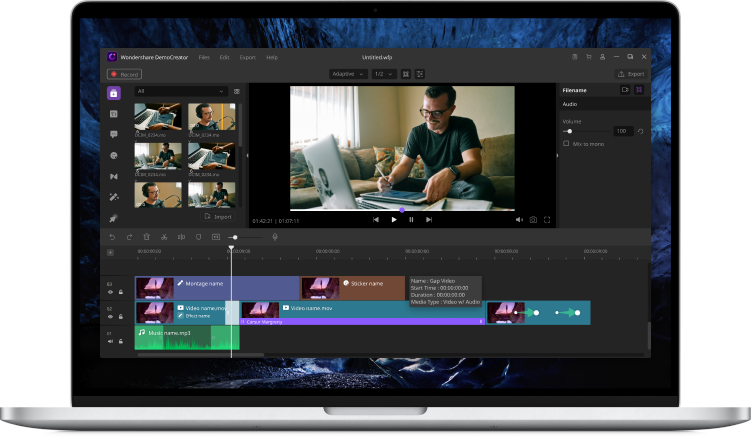Viewport: 751px width, 441px height.
Task: Undo the last timeline edit
Action: click(x=112, y=237)
